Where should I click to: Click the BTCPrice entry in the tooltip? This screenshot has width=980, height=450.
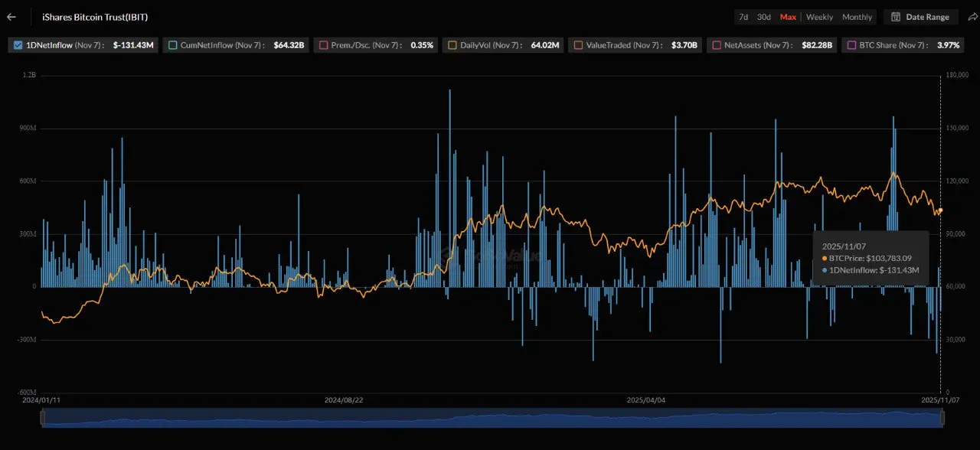(x=867, y=258)
